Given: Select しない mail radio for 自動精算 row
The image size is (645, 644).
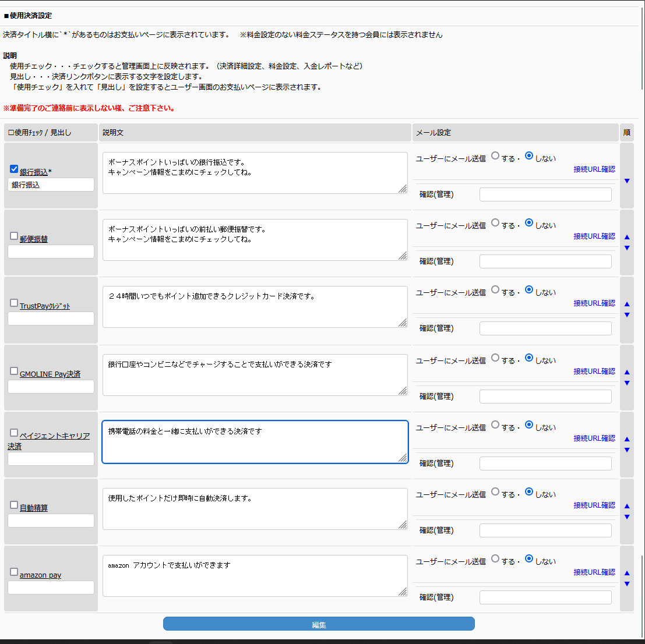Looking at the screenshot, I should click(x=529, y=491).
